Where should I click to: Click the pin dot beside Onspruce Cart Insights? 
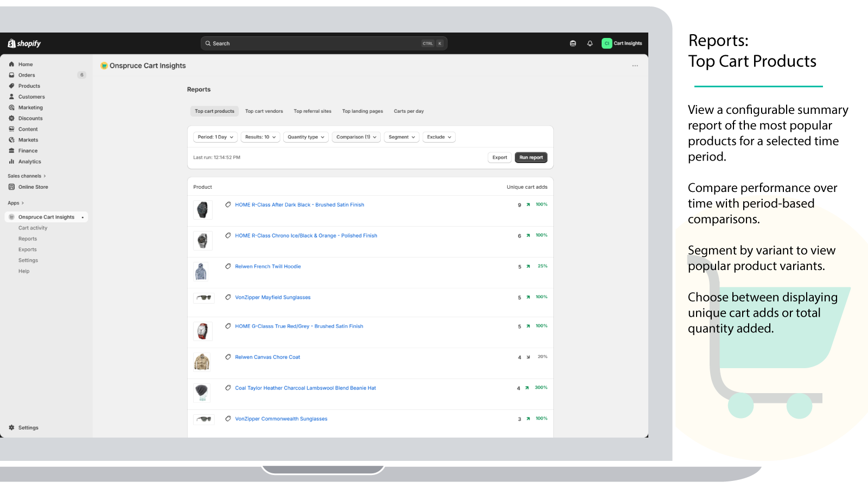point(82,217)
